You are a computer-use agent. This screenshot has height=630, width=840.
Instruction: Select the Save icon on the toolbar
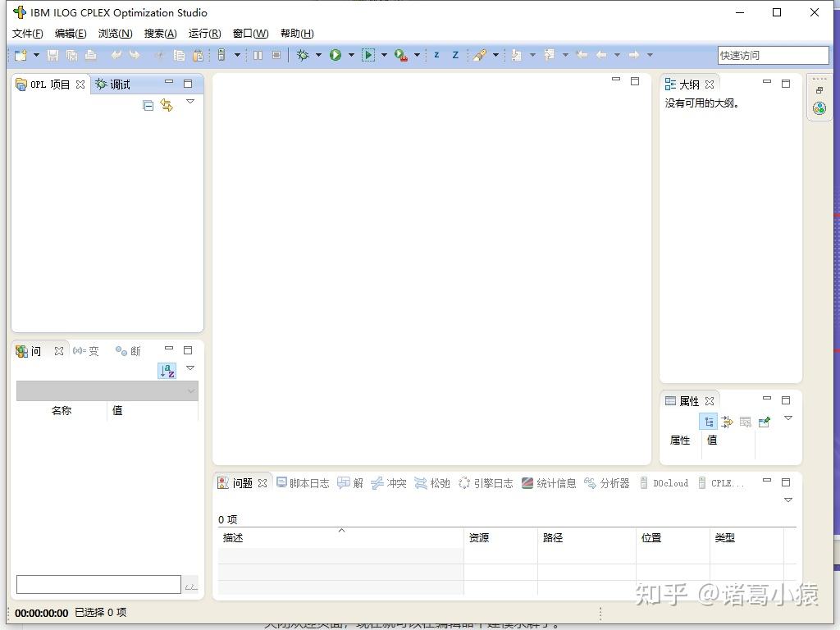click(x=52, y=55)
